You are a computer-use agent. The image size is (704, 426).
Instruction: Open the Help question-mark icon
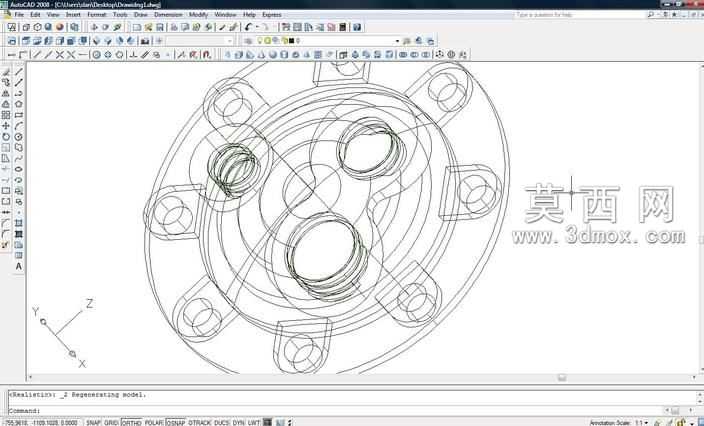(x=357, y=27)
